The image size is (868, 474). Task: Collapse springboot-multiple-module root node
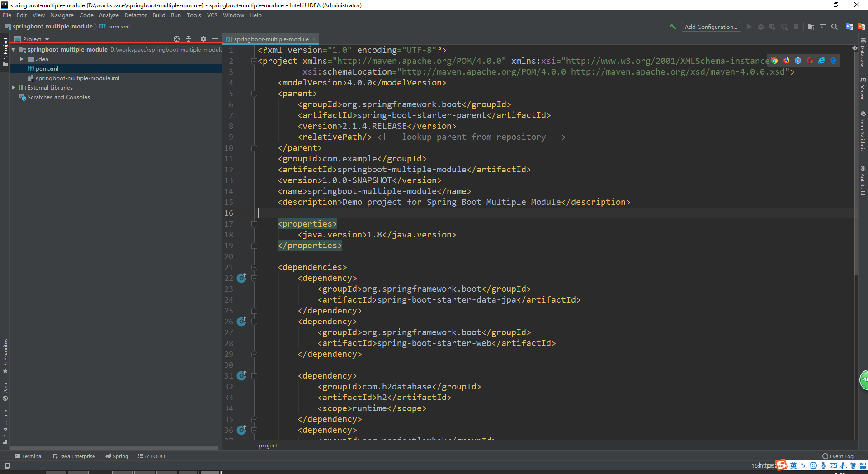(x=14, y=49)
